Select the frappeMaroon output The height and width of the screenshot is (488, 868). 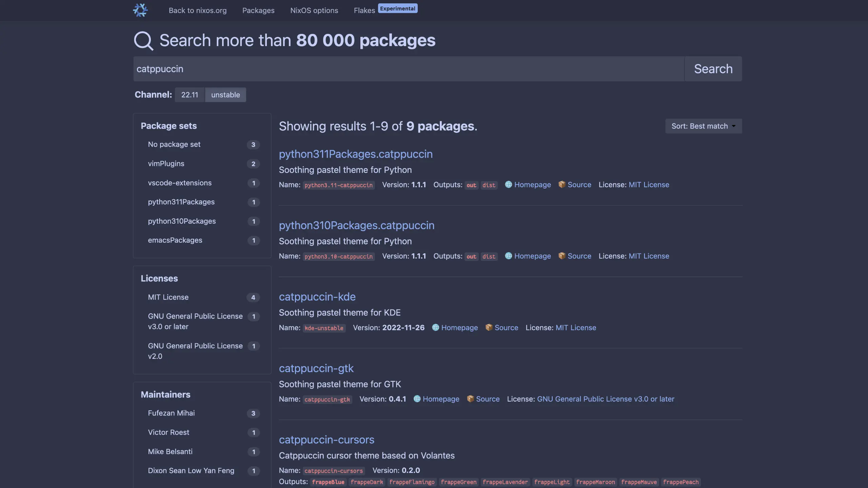coord(595,482)
